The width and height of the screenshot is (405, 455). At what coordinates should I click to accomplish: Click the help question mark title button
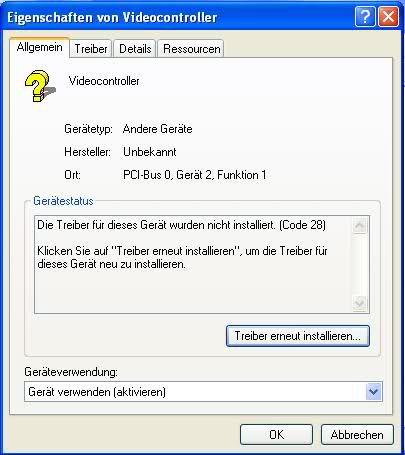coord(365,16)
